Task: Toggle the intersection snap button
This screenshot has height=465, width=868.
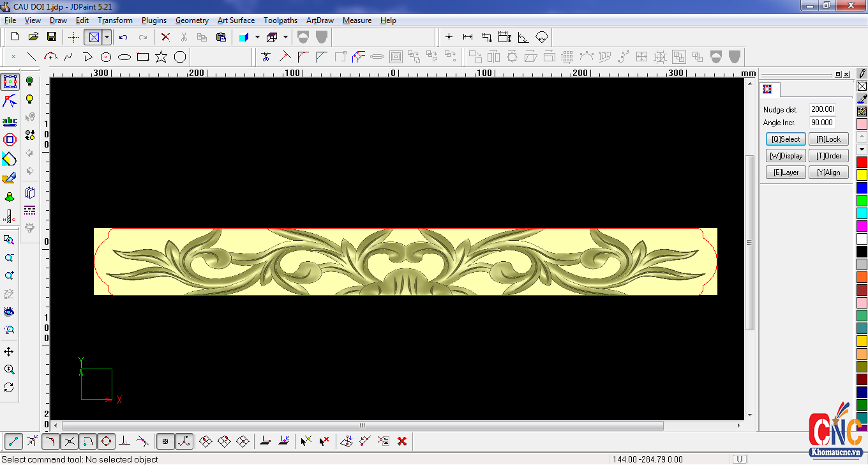Action: [x=70, y=441]
